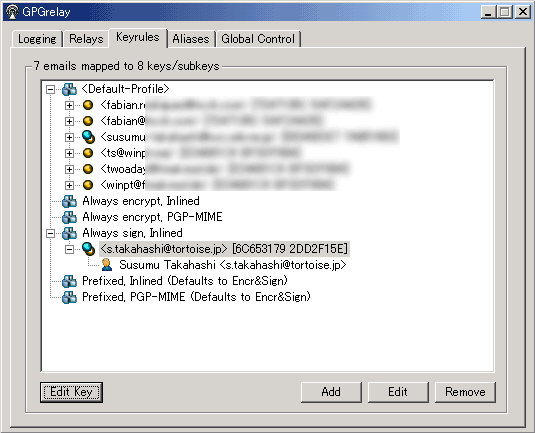
Task: Collapse the Default-Profile tree node
Action: coord(50,90)
